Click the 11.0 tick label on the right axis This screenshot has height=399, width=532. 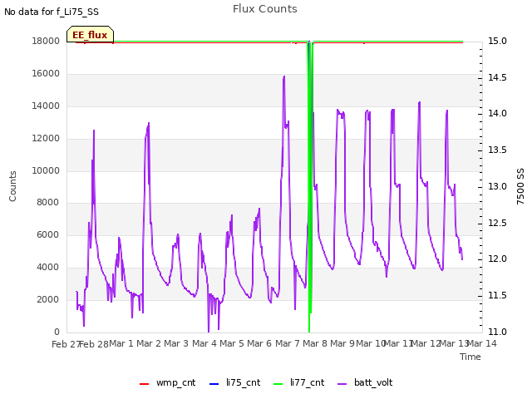pos(497,332)
